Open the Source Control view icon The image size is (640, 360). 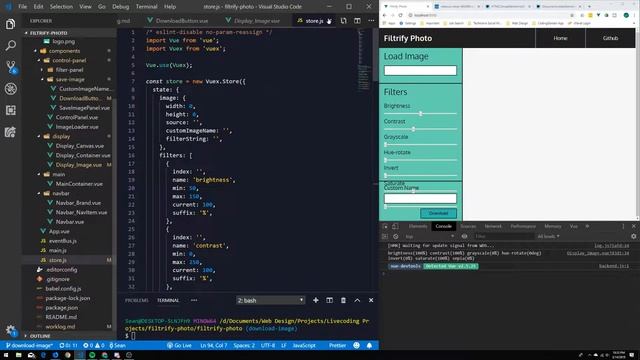pos(11,67)
